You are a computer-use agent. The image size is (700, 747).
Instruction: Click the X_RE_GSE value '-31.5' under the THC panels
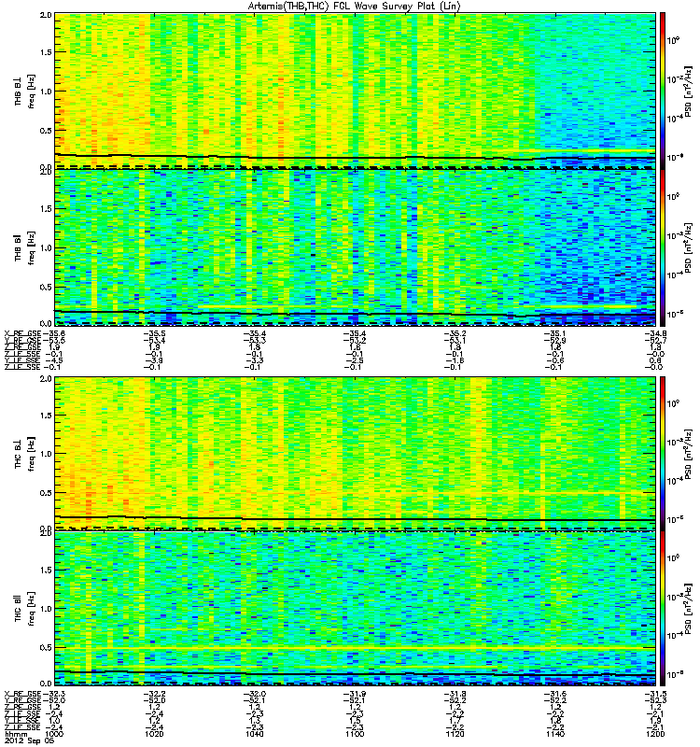(x=655, y=694)
